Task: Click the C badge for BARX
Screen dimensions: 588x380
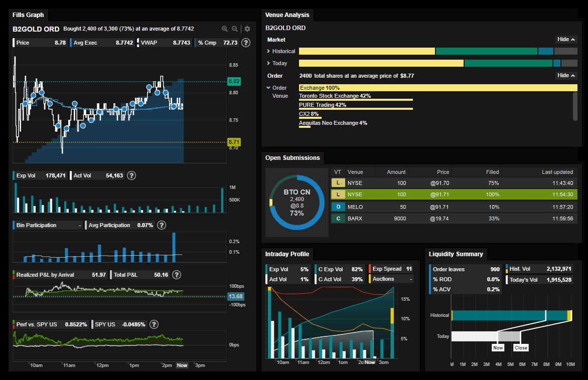Action: (338, 219)
